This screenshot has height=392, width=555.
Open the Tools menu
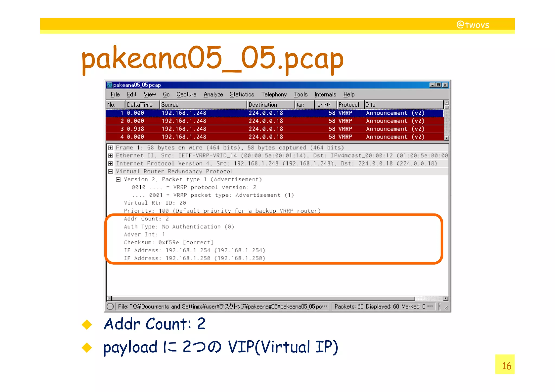pos(301,94)
